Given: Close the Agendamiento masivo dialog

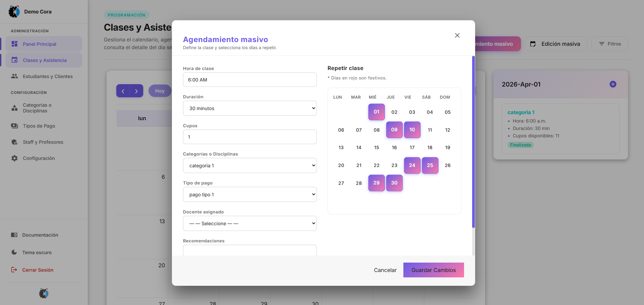Looking at the screenshot, I should click(457, 35).
